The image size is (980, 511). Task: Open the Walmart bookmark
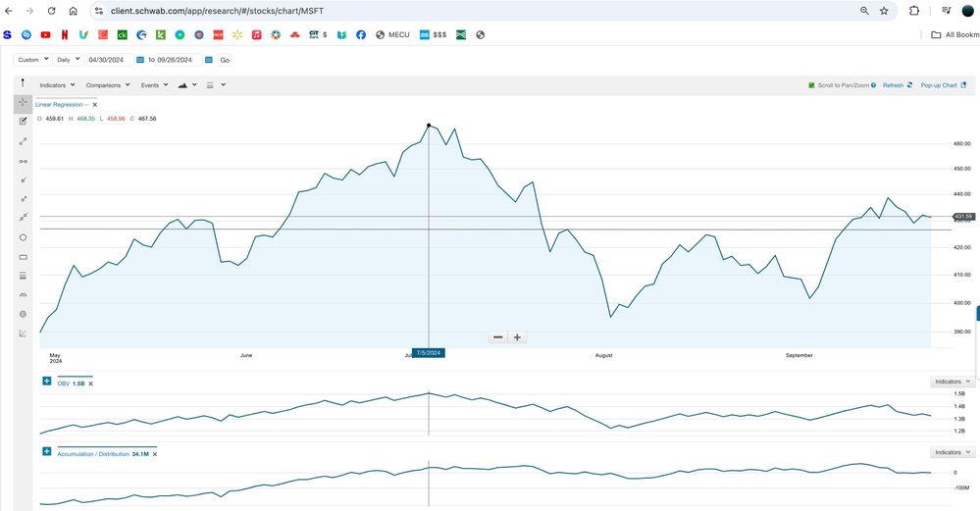point(236,35)
